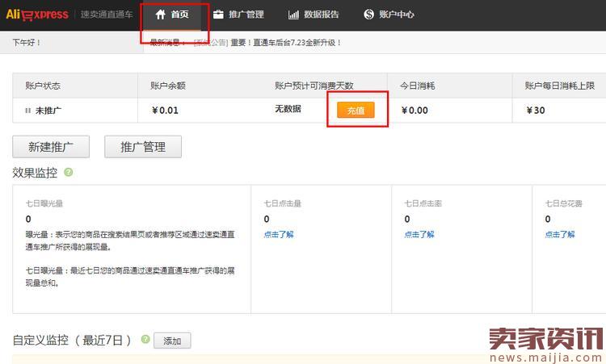Image resolution: width=606 pixels, height=364 pixels.
Task: Click the AliExpress logo
Action: click(37, 15)
